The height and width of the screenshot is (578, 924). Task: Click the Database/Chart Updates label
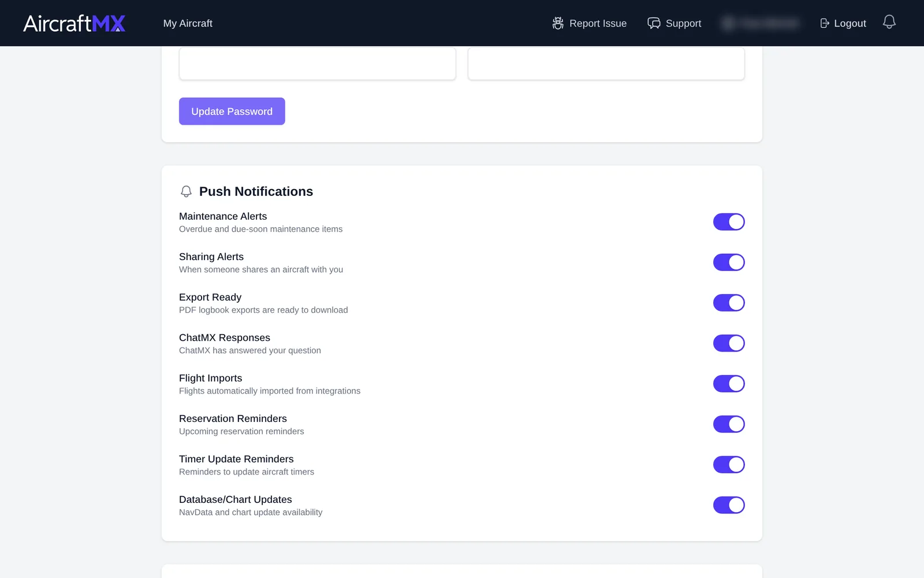point(236,499)
